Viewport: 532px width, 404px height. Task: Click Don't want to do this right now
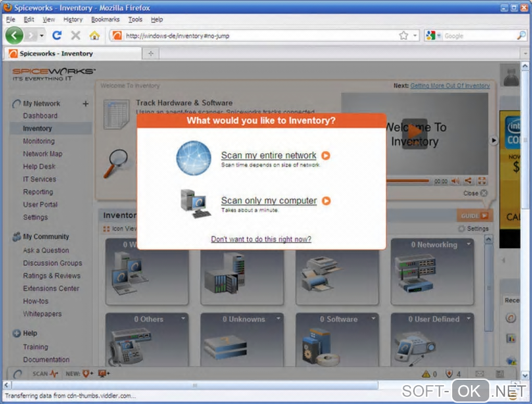click(x=261, y=239)
